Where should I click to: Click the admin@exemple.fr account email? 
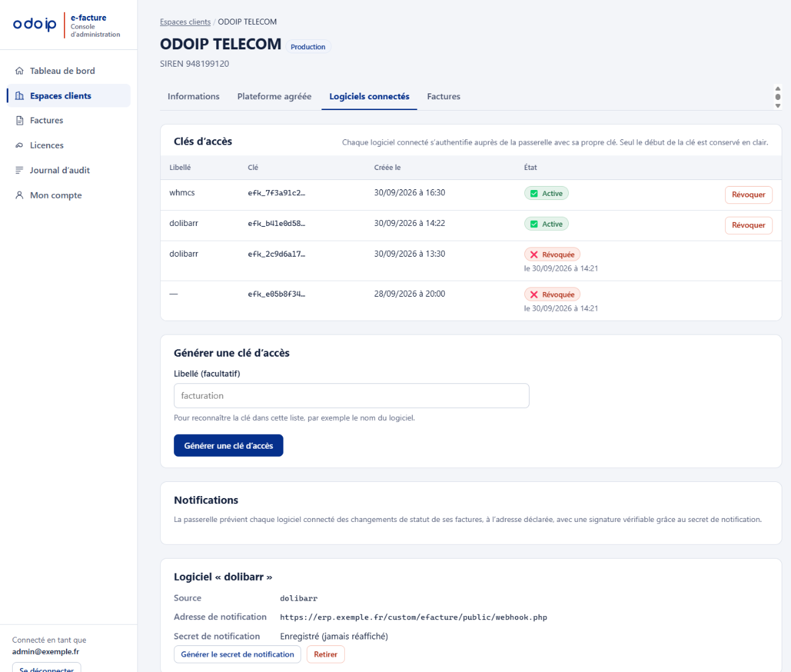[45, 651]
